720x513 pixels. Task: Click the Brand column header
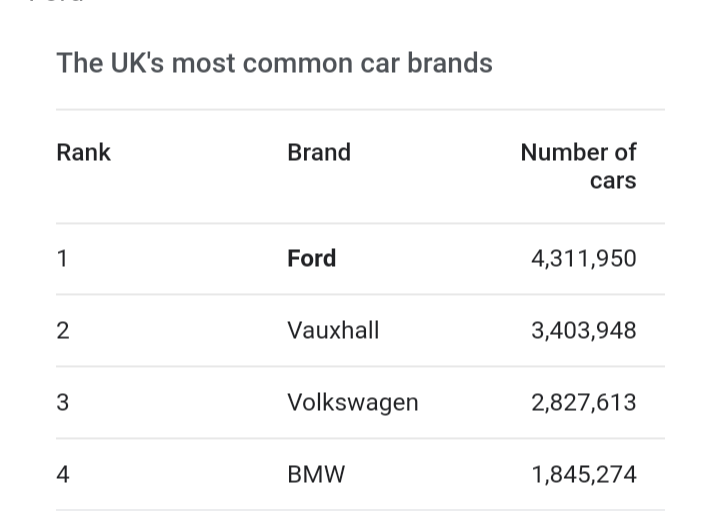(319, 152)
